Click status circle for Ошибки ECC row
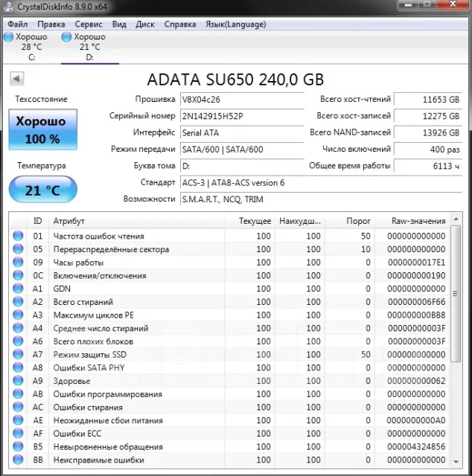Screen dimensions: 472x476 coord(18,433)
